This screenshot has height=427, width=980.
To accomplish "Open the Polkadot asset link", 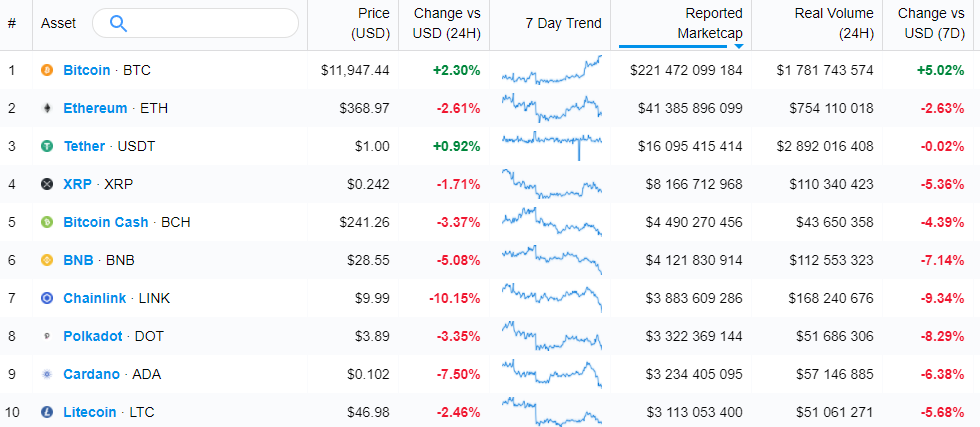I will pos(92,336).
